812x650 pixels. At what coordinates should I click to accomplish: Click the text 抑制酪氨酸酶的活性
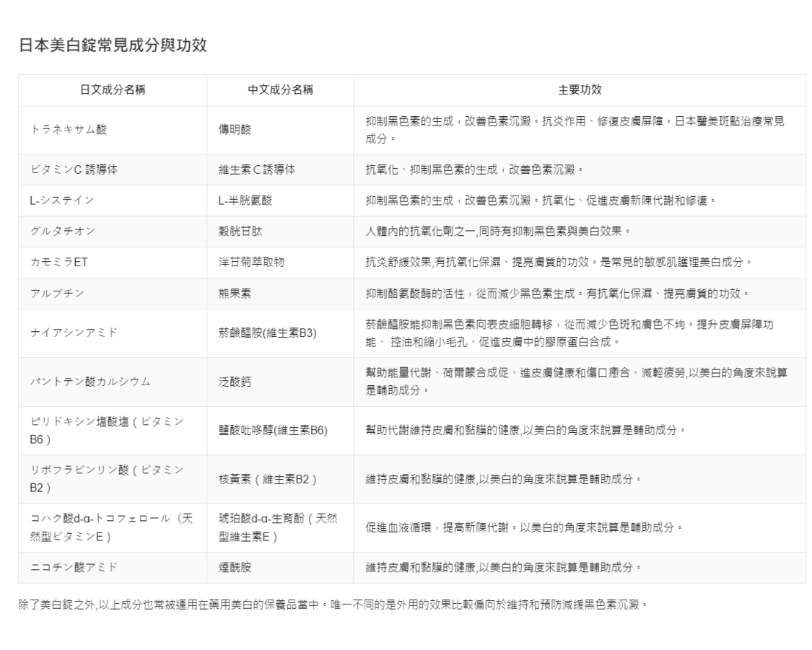click(415, 294)
